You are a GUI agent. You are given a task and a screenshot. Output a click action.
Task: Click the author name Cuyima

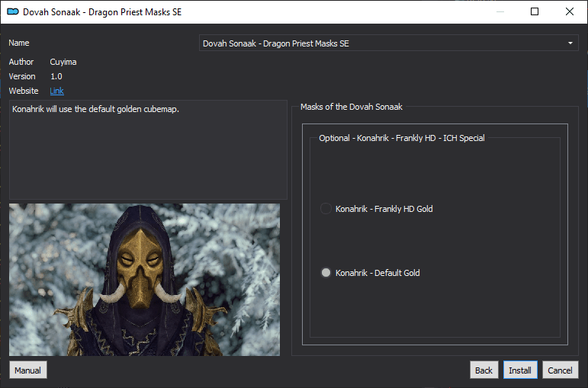pyautogui.click(x=63, y=62)
